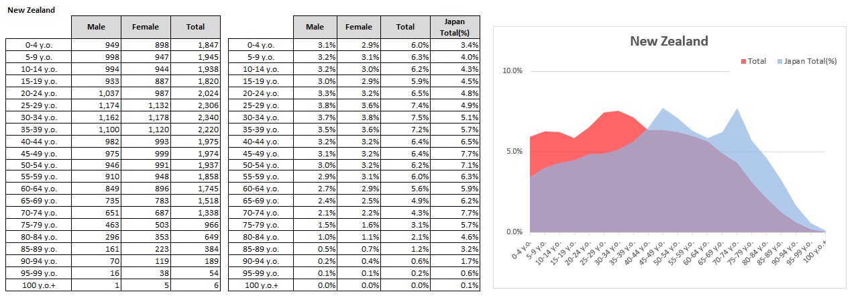Click the blue Japan Total(%) legend swatch

[779, 61]
